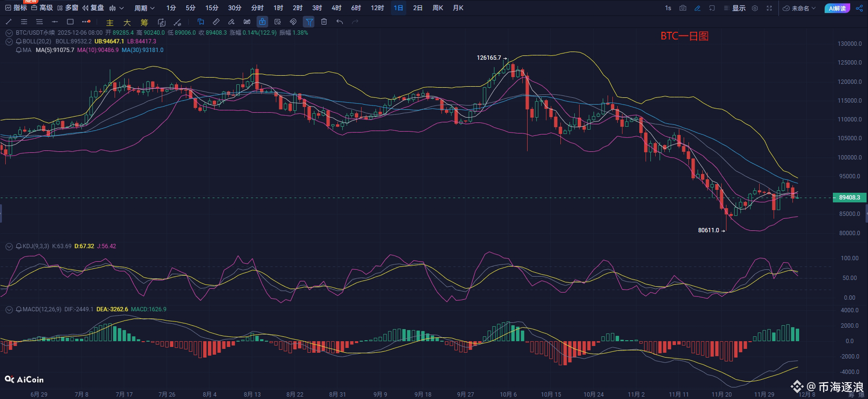Screen dimensions: 868x399
Task: Select the ruler measurement tool
Action: click(x=216, y=22)
